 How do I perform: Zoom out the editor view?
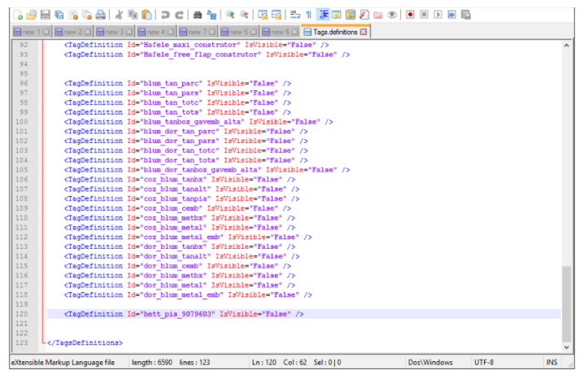tap(244, 15)
